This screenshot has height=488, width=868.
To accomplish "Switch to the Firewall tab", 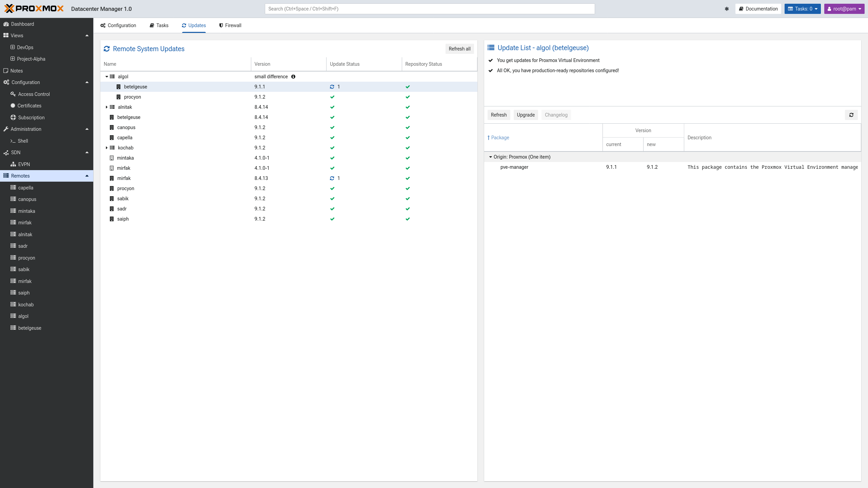I will point(230,25).
